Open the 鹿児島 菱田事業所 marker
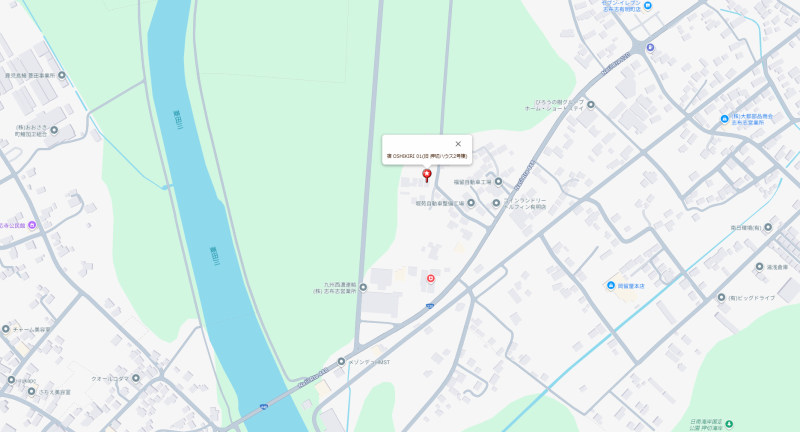The width and height of the screenshot is (800, 432). (62, 75)
